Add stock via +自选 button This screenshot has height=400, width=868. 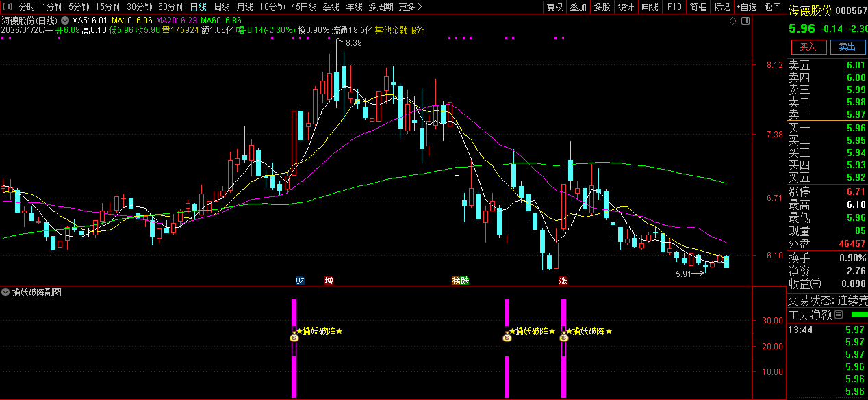[746, 7]
